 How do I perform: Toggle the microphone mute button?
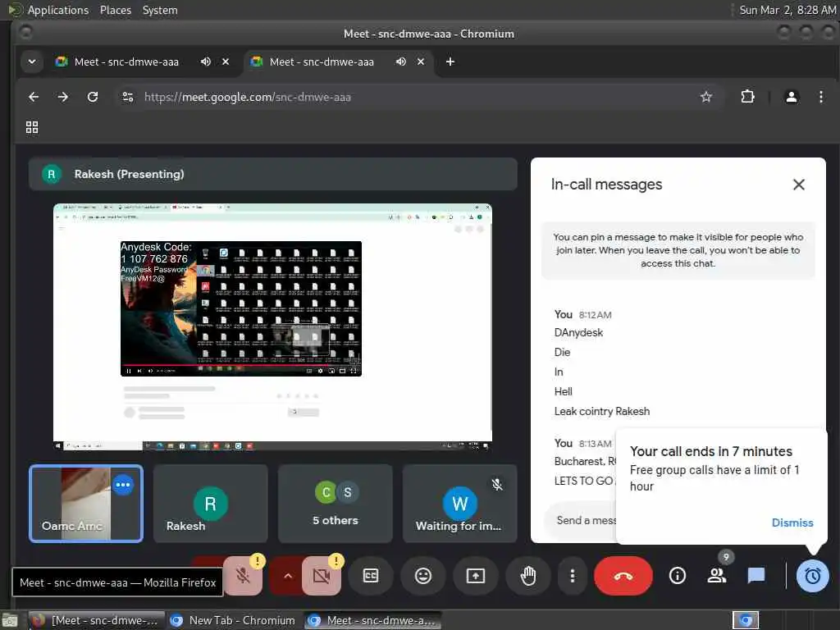[x=243, y=576]
